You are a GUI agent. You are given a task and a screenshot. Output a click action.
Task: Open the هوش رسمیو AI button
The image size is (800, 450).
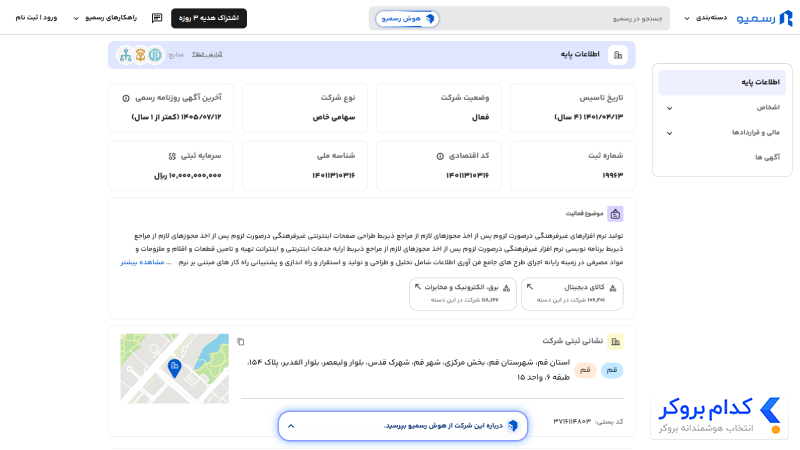click(x=407, y=18)
